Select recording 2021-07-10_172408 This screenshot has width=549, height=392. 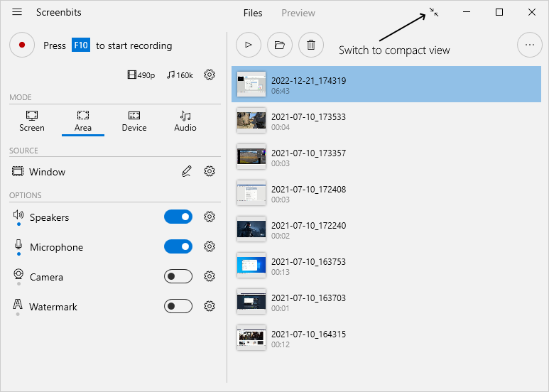click(386, 193)
